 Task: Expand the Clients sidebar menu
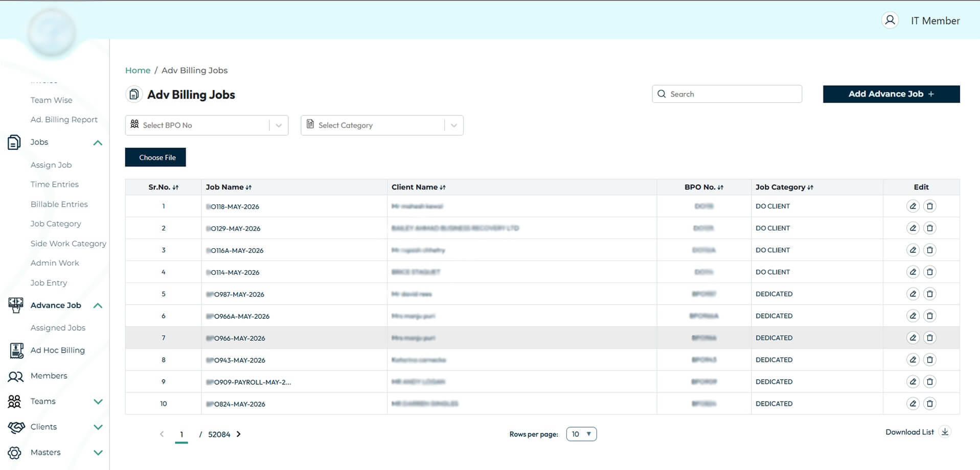98,427
